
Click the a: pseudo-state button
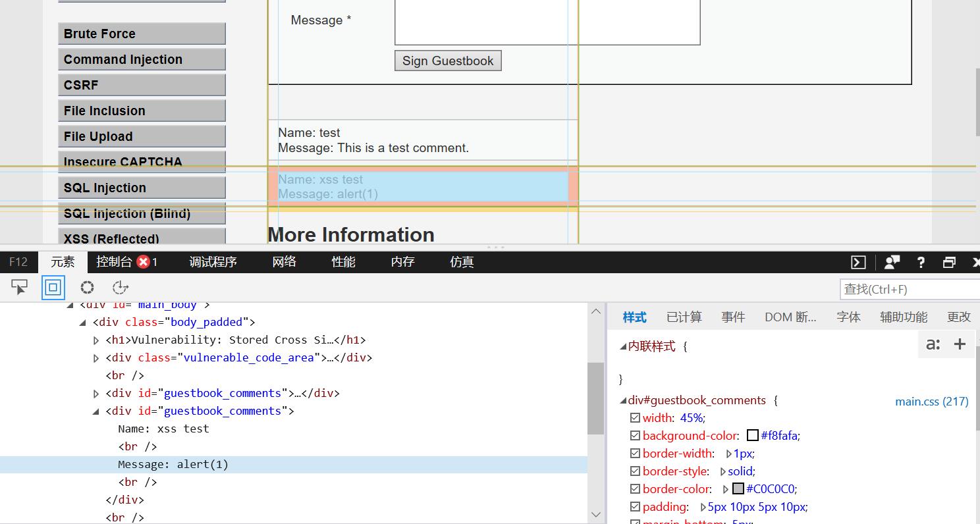click(933, 344)
